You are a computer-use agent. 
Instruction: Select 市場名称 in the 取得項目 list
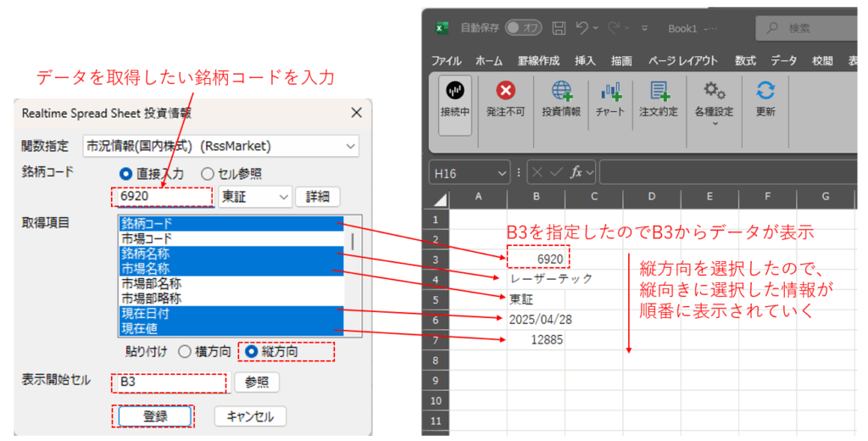231,269
